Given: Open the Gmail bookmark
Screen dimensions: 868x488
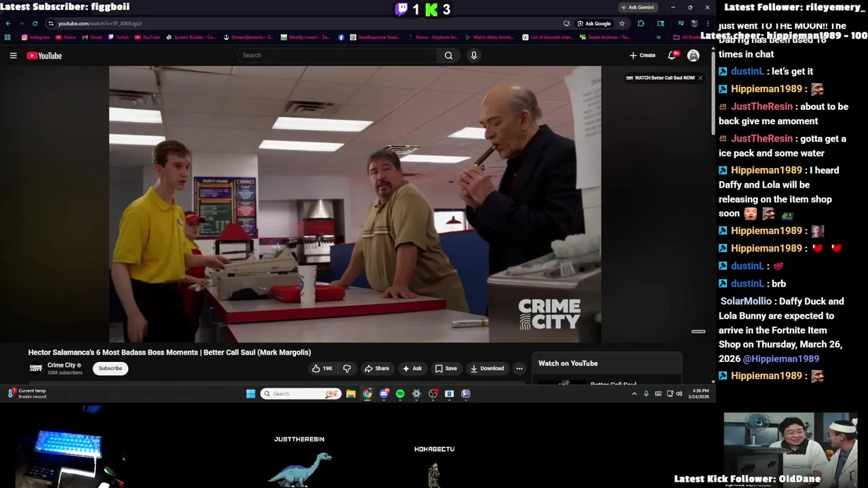Looking at the screenshot, I should click(92, 37).
